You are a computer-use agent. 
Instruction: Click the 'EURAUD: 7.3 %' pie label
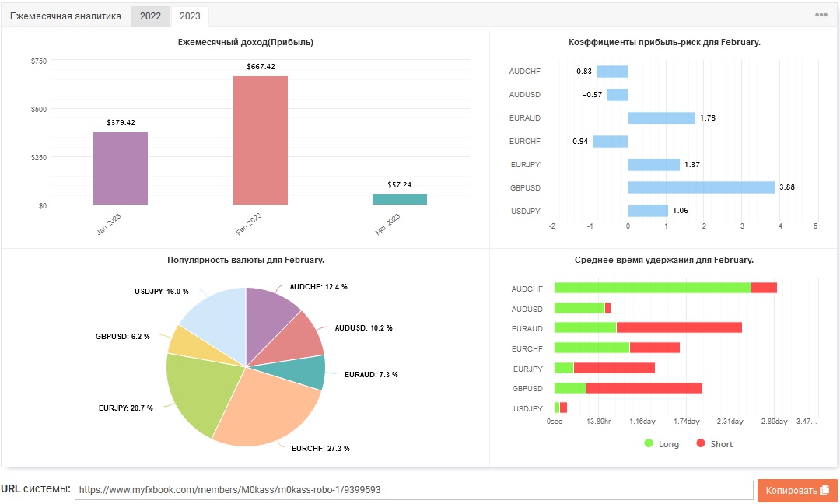pos(371,375)
